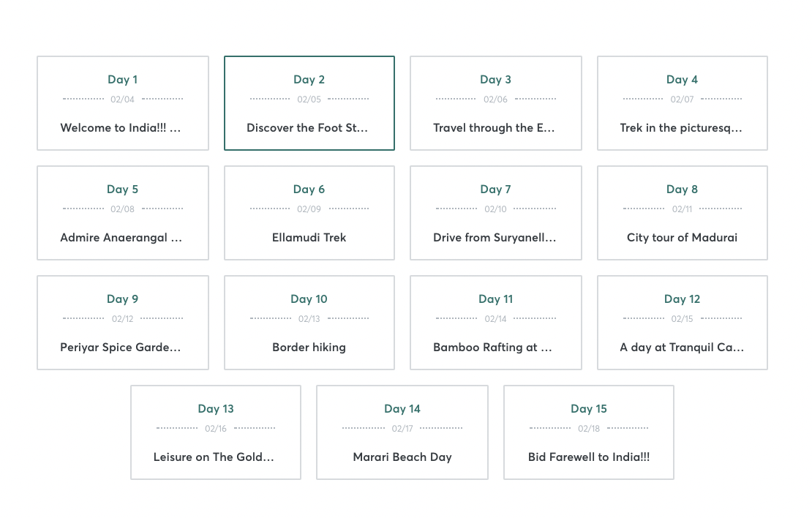The height and width of the screenshot is (518, 812).
Task: Open Day 7 Drive from Suryanelli card
Action: [495, 213]
